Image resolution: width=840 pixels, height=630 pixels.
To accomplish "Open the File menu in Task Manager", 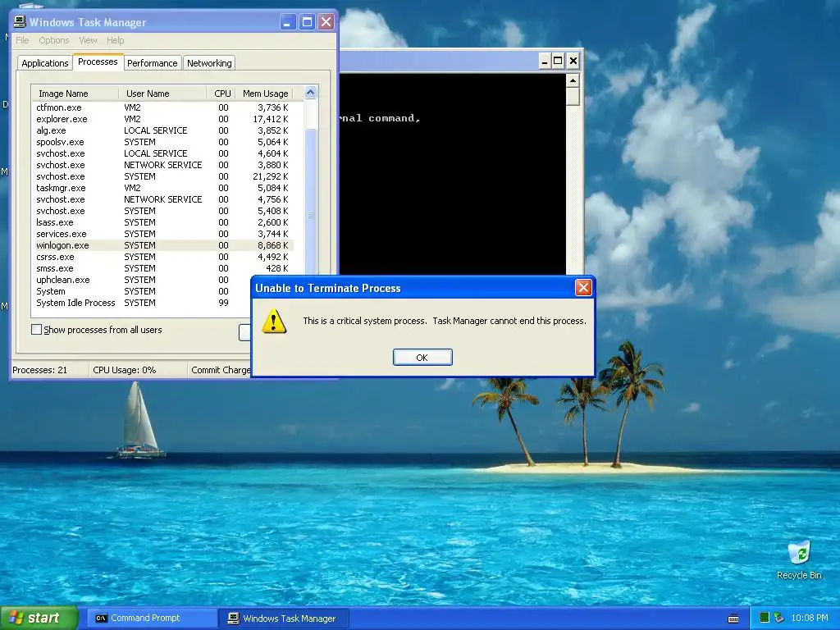I will click(22, 40).
